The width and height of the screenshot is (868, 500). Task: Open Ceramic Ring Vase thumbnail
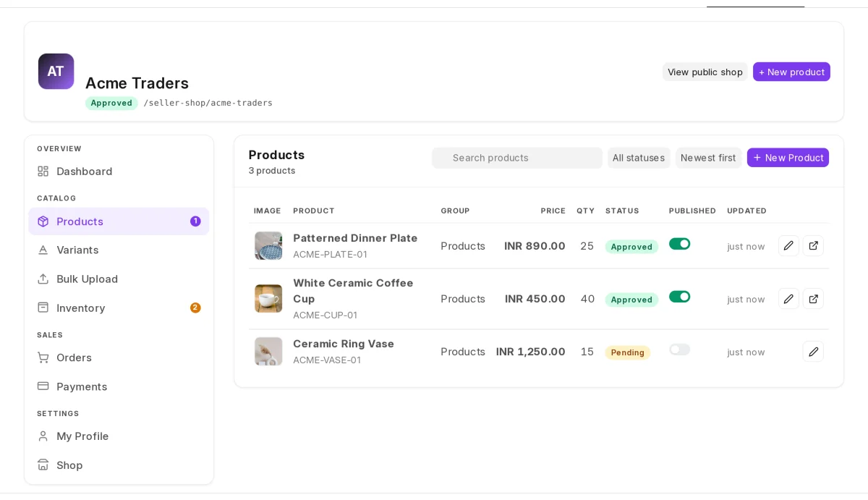click(x=268, y=352)
